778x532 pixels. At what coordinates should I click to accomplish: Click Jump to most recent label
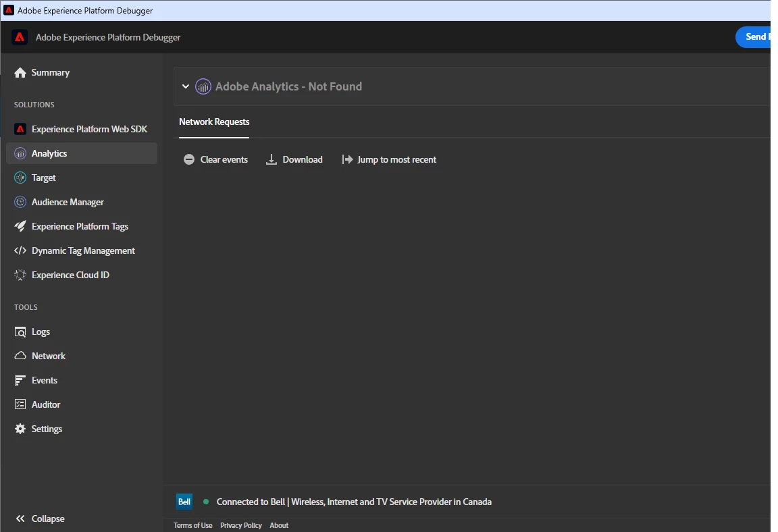[397, 159]
